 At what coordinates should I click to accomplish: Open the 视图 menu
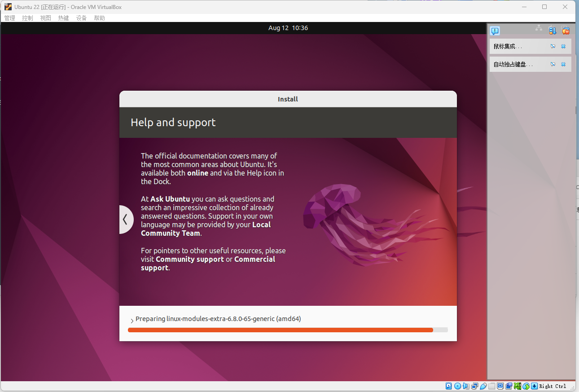[x=45, y=18]
